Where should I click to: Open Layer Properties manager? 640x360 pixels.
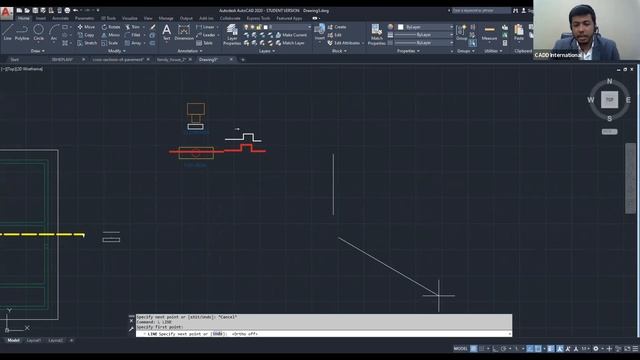click(x=232, y=34)
